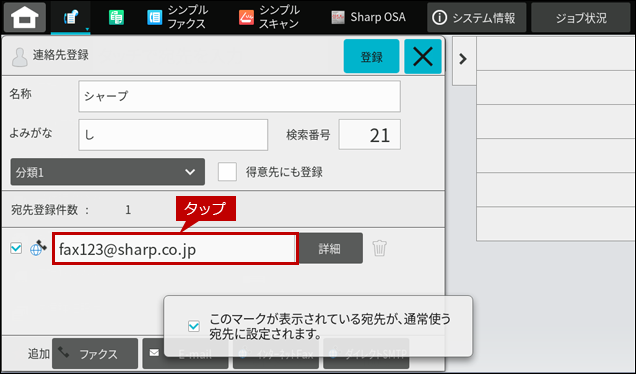
Task: Click the Sharp OSA icon
Action: (338, 17)
